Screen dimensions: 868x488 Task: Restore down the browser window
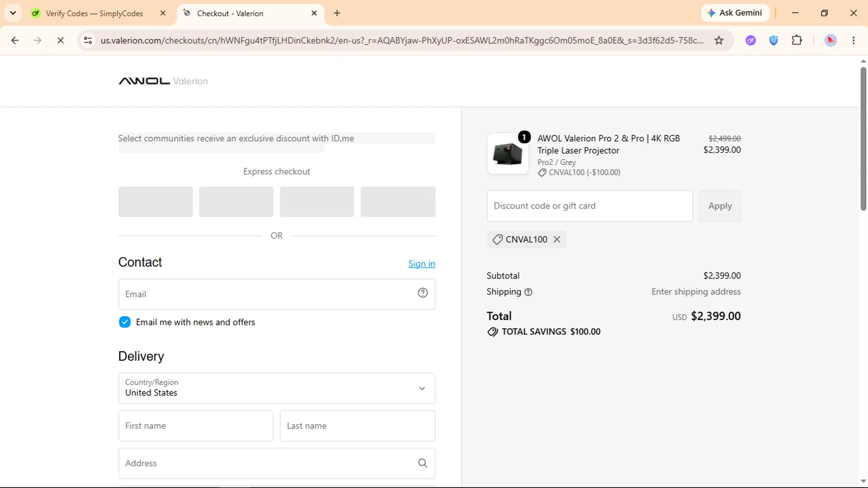point(824,13)
